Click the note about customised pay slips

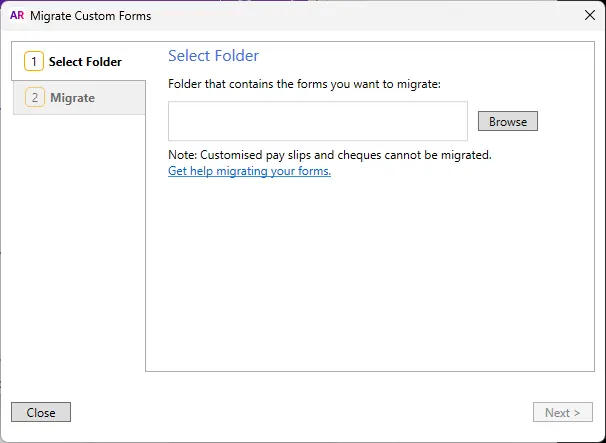coord(330,155)
